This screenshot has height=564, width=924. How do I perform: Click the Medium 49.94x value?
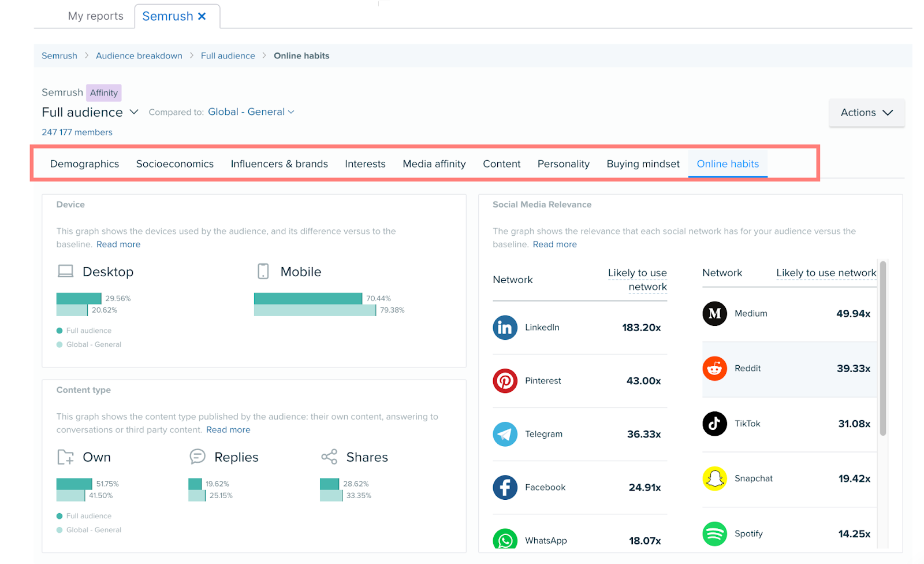click(x=854, y=314)
